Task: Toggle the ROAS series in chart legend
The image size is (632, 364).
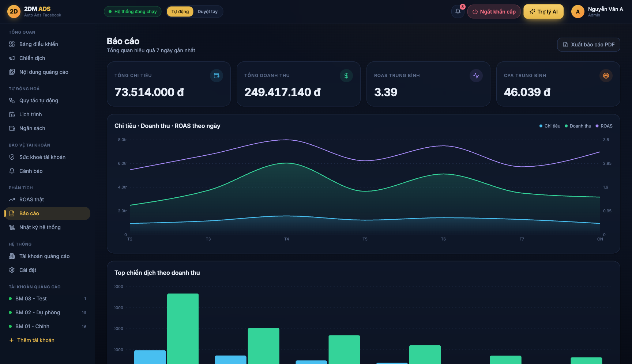Action: tap(604, 126)
